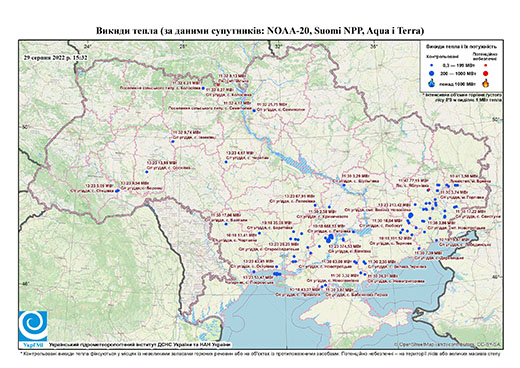Select the large blue heat marker in Donetsk region
This screenshot has height=368, width=520.
[411, 215]
